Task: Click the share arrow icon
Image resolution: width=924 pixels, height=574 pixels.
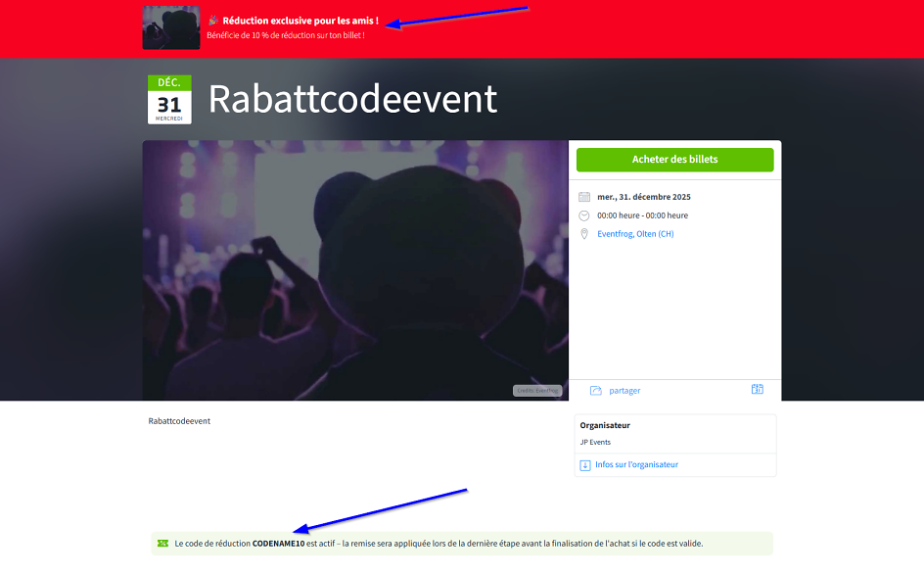Action: pyautogui.click(x=595, y=390)
